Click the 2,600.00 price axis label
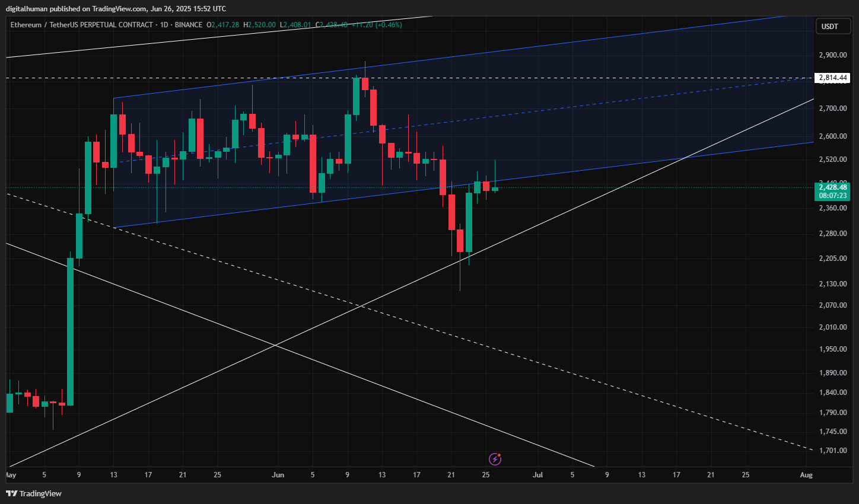 click(x=832, y=136)
